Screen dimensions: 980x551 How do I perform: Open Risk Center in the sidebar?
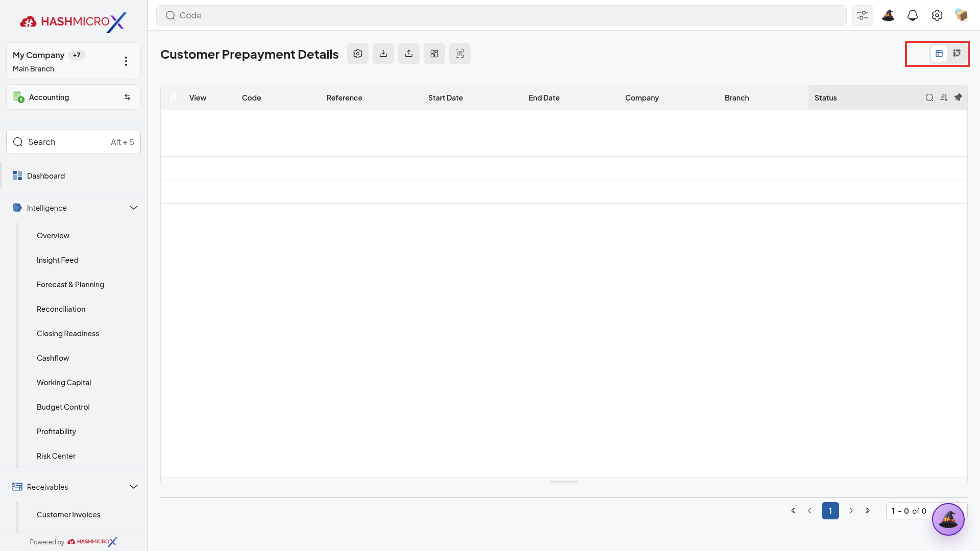[x=56, y=456]
